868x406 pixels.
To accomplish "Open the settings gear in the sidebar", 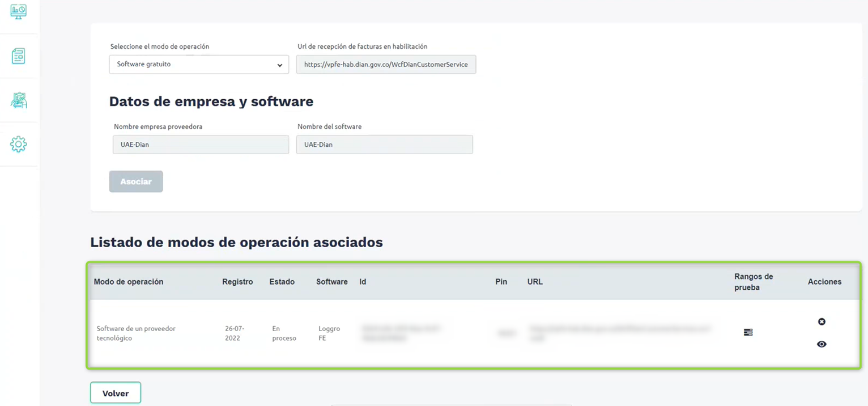I will click(x=18, y=144).
